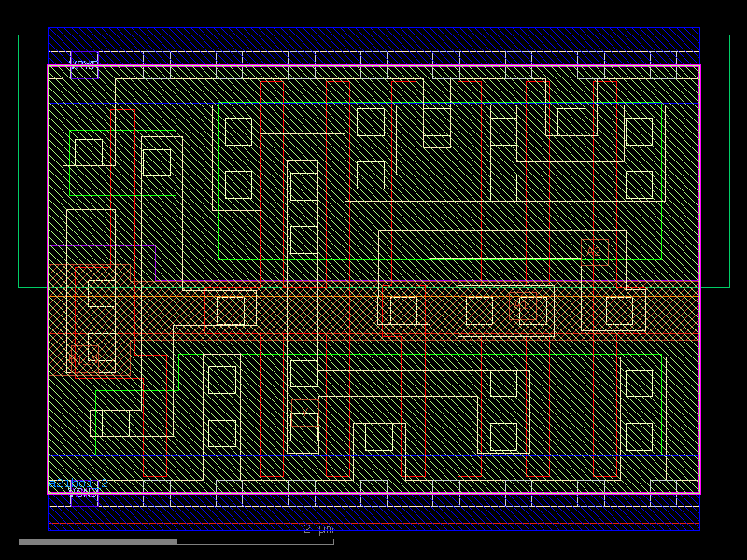Image resolution: width=747 pixels, height=560 pixels.
Task: Click the dashed white well boundary near the top
Action: click(280, 51)
